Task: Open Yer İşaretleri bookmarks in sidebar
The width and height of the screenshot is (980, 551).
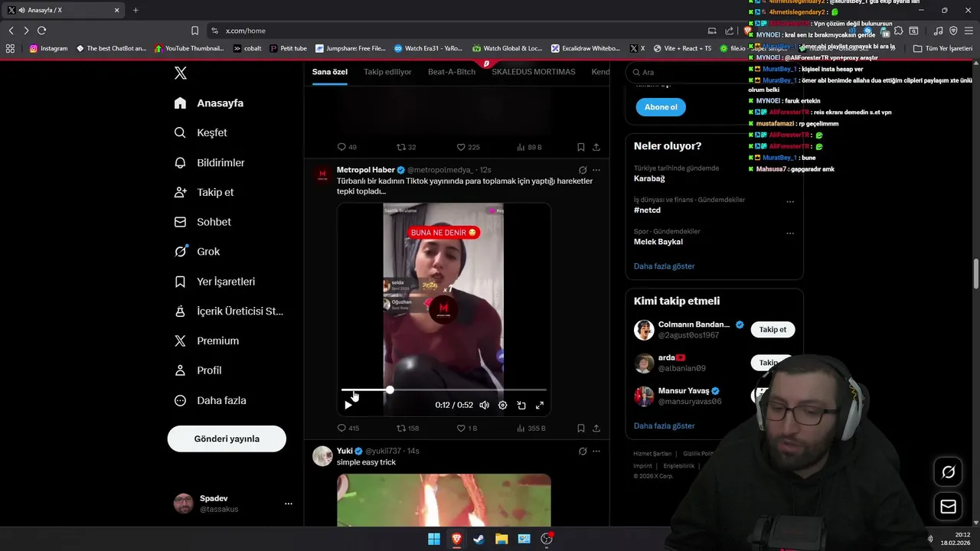Action: point(215,281)
